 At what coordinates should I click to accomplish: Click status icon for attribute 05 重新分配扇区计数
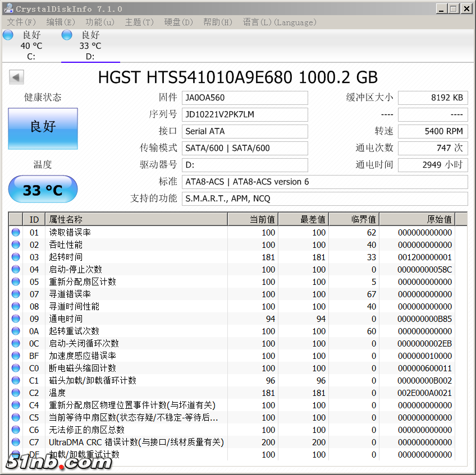pos(16,282)
